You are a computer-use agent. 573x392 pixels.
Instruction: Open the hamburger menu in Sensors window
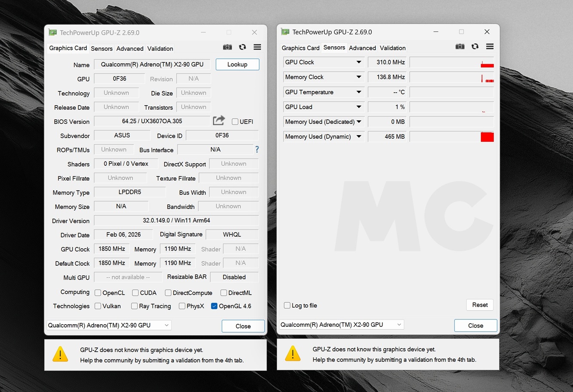click(x=490, y=46)
